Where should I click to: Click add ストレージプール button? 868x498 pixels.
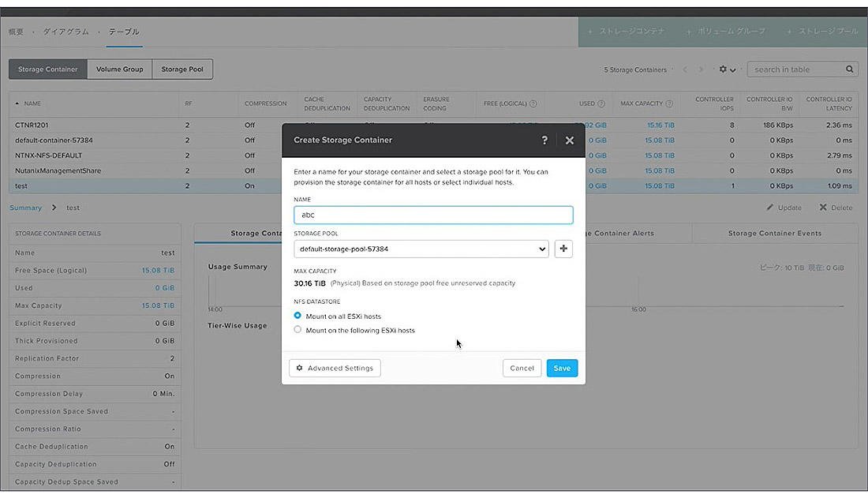[822, 32]
